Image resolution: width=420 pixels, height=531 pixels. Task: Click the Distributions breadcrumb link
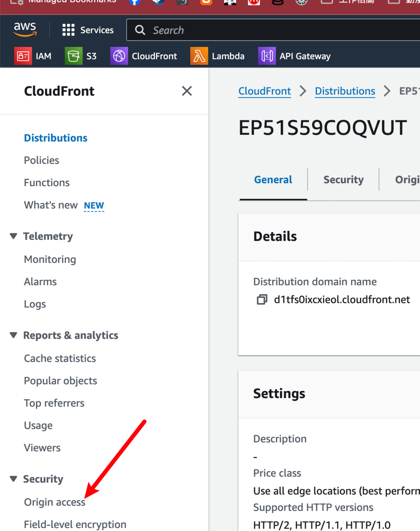click(x=345, y=91)
